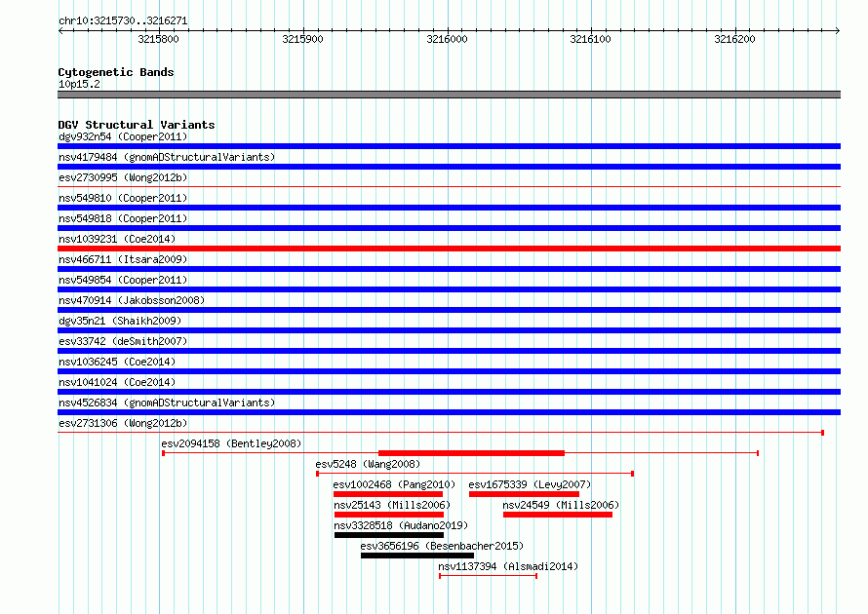Click the gray 10p15.2 cytogenetic band bar
The height and width of the screenshot is (614, 868).
pos(449,95)
